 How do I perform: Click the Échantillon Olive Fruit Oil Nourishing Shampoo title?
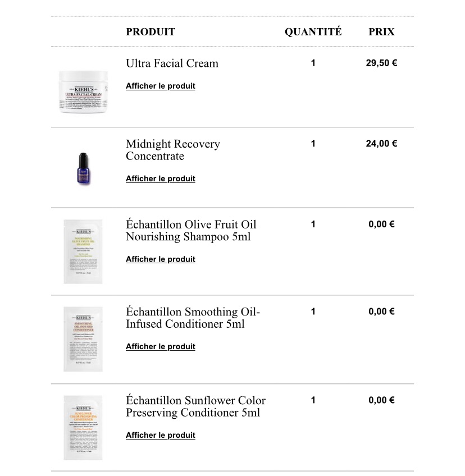point(191,230)
